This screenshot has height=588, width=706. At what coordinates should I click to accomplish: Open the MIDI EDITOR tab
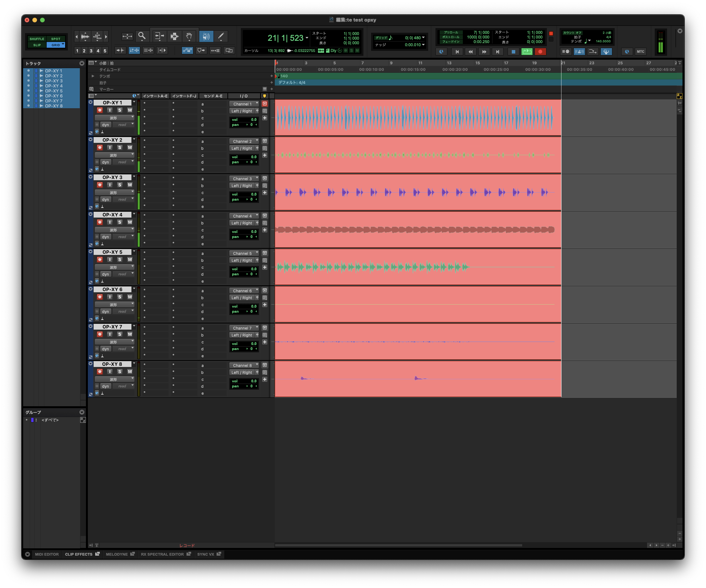coord(47,554)
